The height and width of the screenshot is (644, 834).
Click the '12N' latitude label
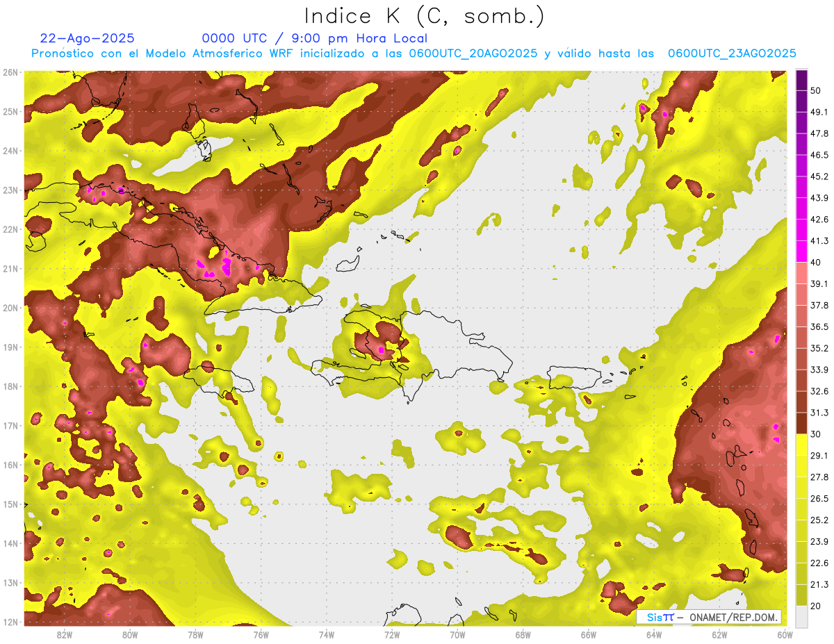point(10,622)
